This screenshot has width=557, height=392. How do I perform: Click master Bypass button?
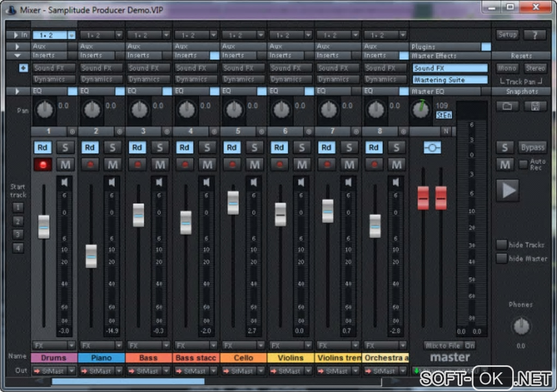point(532,147)
